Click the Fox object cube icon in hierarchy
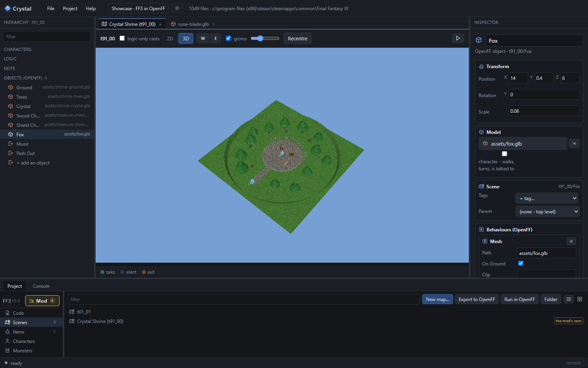The height and width of the screenshot is (368, 588). point(11,134)
